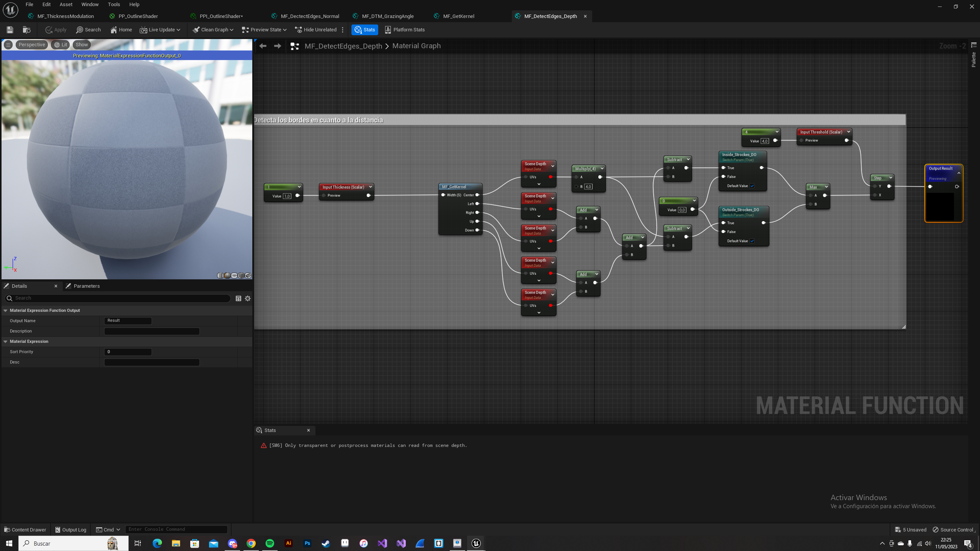980x551 pixels.
Task: Open the Platform Stats panel
Action: [x=405, y=29]
